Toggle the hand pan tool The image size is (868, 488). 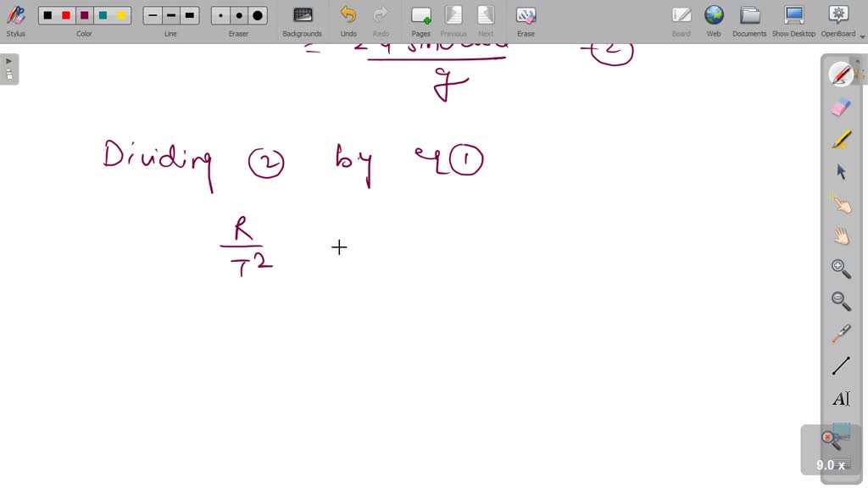click(x=840, y=236)
